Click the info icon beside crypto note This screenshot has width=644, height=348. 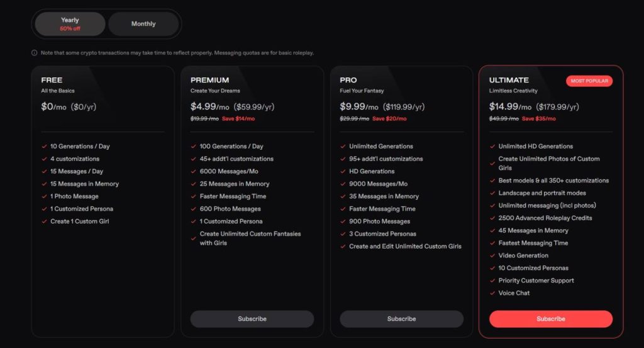pos(34,53)
